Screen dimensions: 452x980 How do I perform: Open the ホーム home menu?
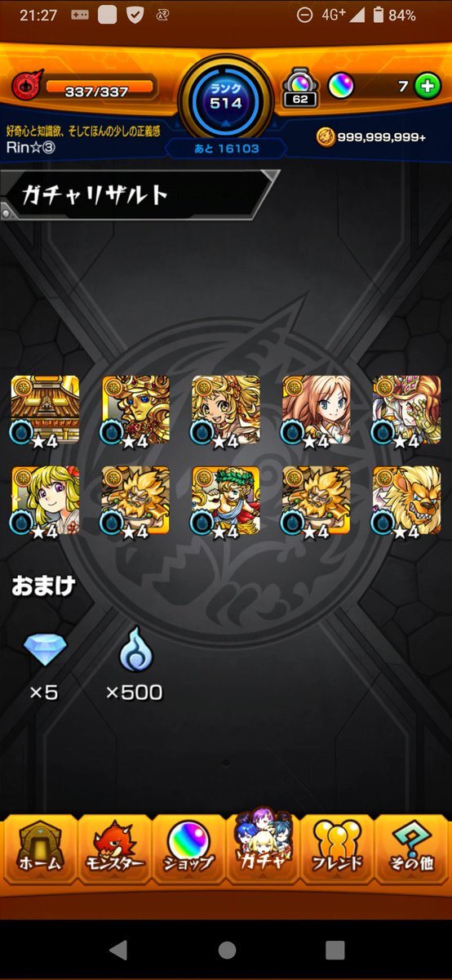(x=38, y=850)
